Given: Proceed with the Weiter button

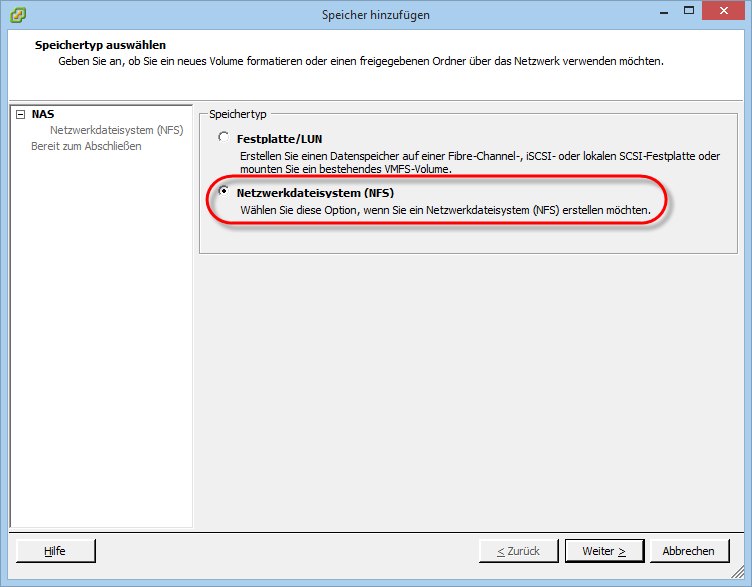Looking at the screenshot, I should 604,551.
